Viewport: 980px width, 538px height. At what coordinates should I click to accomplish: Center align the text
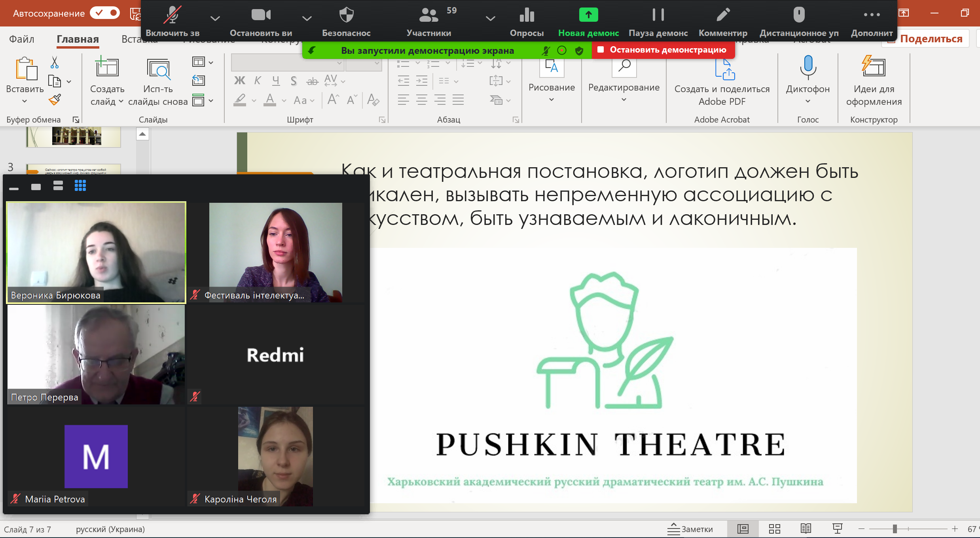coord(421,100)
